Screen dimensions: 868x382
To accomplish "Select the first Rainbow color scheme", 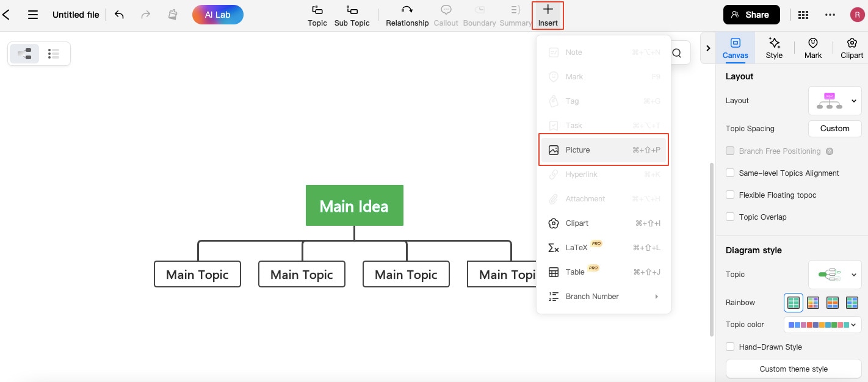I will tap(794, 302).
